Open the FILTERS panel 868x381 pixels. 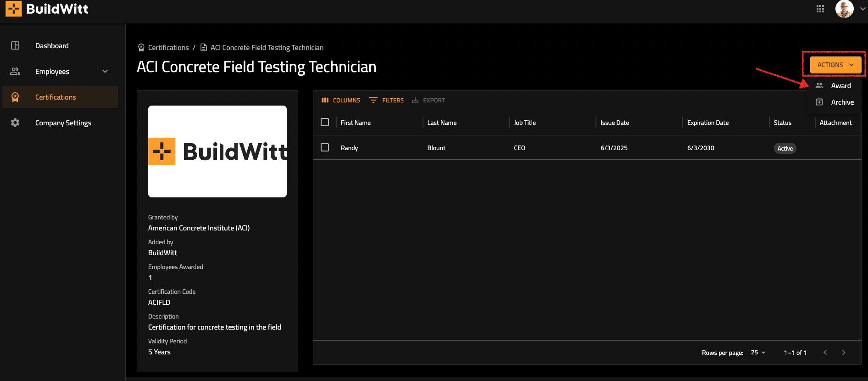(387, 100)
